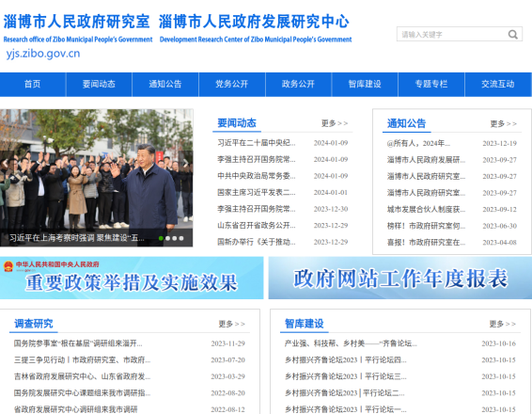Go to 智库建设 in navigation bar
Viewport: 532px width, 414px height.
(365, 85)
